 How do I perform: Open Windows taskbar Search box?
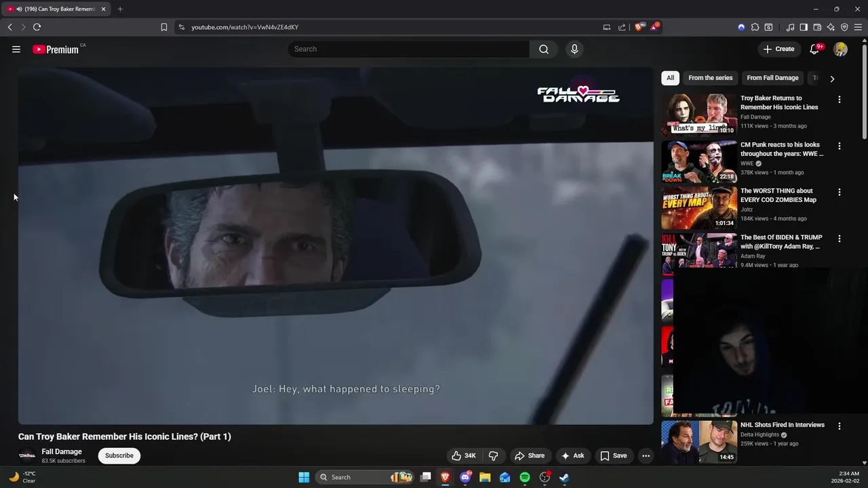tap(366, 477)
